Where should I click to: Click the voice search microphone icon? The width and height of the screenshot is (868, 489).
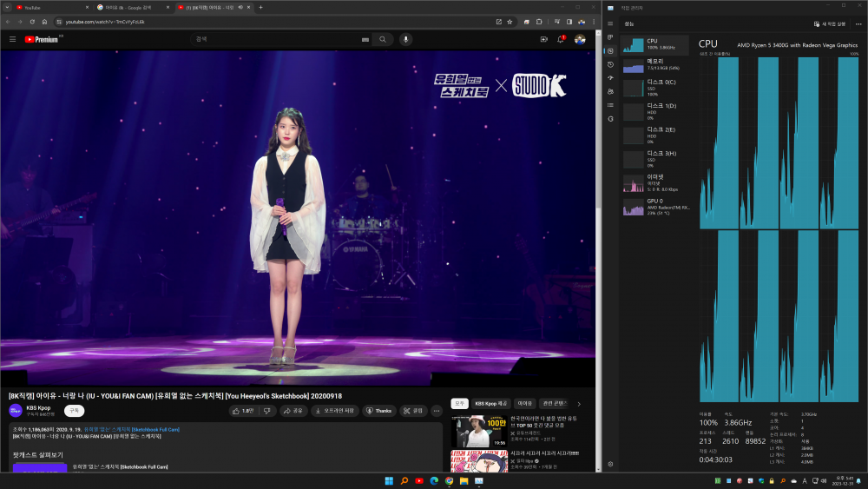pos(405,39)
